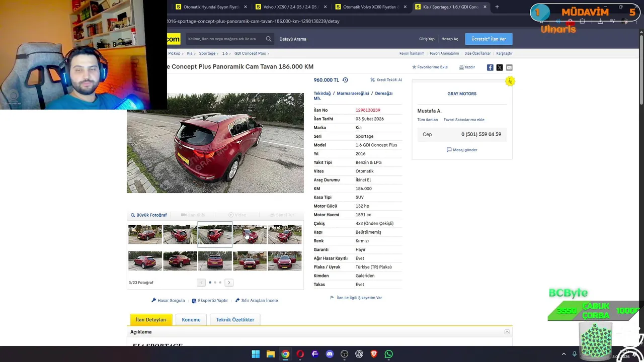Image resolution: width=644 pixels, height=362 pixels.
Task: Share listing on Facebook
Action: click(x=490, y=67)
